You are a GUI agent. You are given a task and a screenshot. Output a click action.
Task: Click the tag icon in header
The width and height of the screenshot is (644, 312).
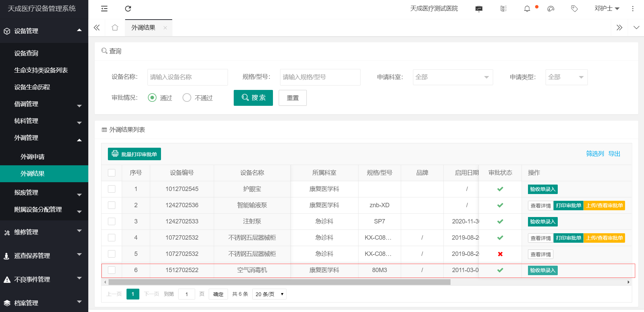[x=574, y=9]
